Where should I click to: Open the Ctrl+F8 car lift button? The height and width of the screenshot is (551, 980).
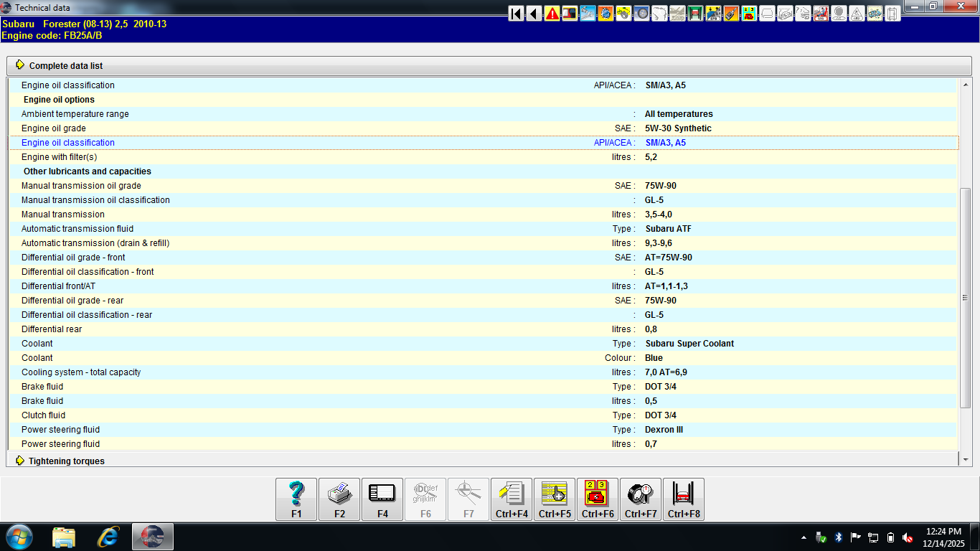684,499
